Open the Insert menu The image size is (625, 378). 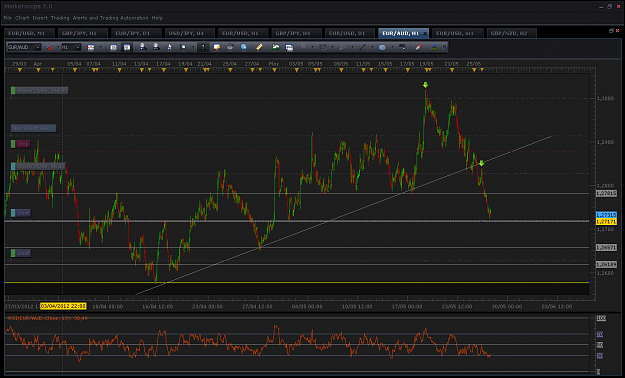(40, 18)
